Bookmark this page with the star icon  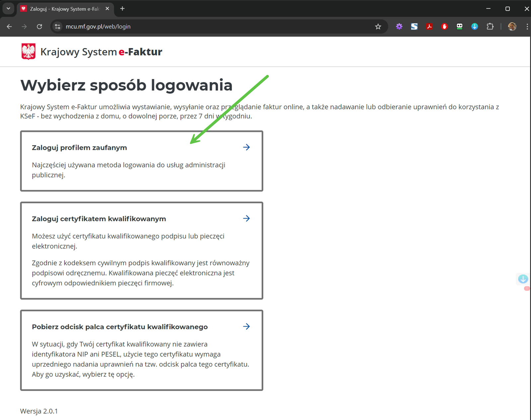click(x=378, y=27)
